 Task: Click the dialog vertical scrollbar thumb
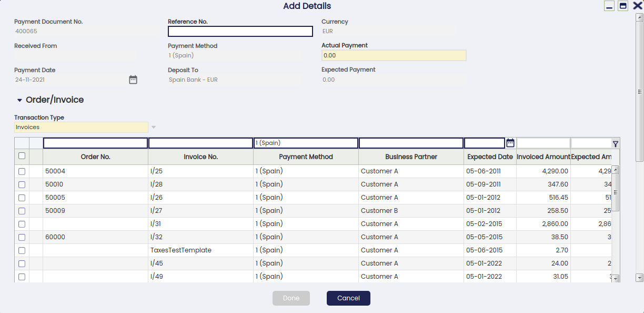tap(639, 91)
